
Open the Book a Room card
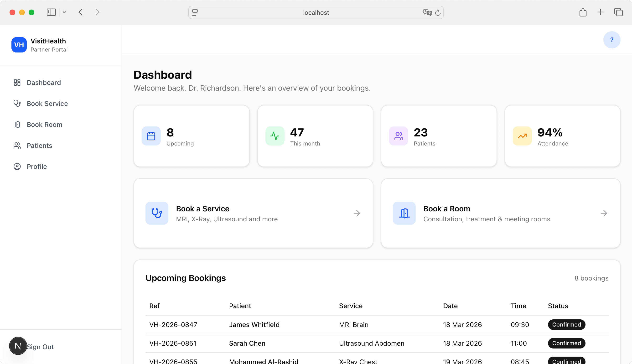(501, 213)
